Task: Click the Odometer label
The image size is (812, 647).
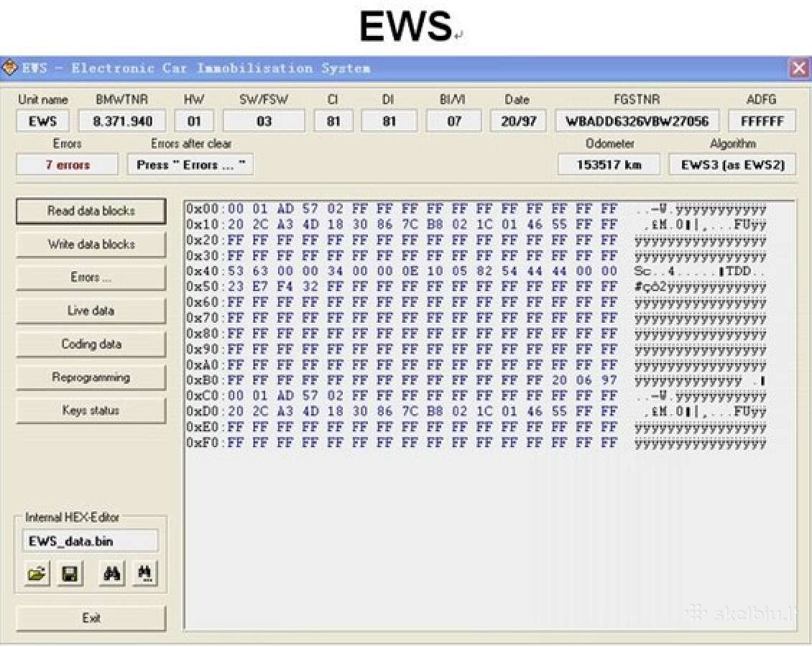Action: 609,144
